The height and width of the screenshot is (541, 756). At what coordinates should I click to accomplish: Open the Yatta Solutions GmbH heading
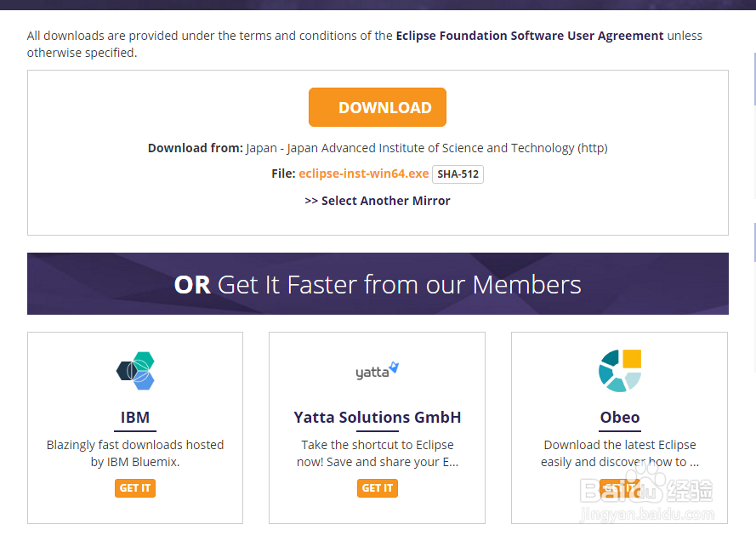pyautogui.click(x=377, y=418)
